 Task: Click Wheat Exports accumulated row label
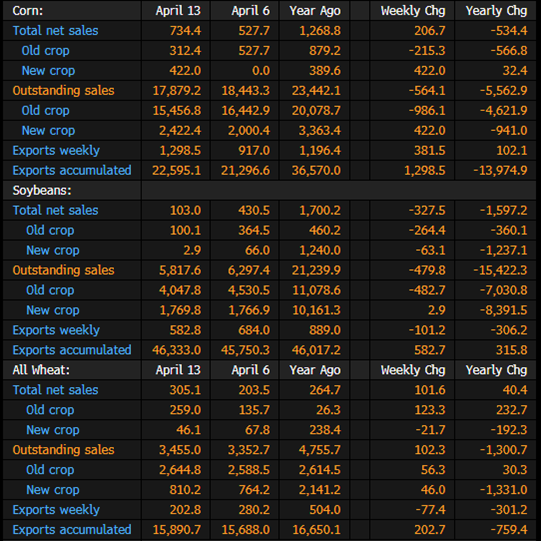click(72, 530)
